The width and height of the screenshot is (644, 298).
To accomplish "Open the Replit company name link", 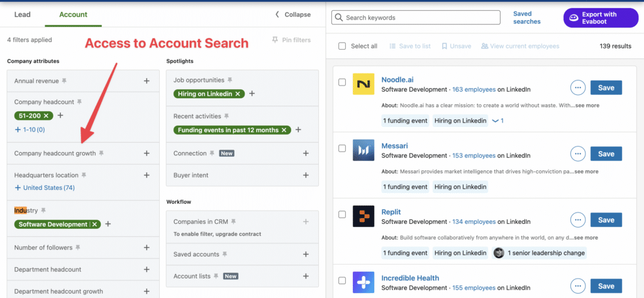I will (x=391, y=212).
